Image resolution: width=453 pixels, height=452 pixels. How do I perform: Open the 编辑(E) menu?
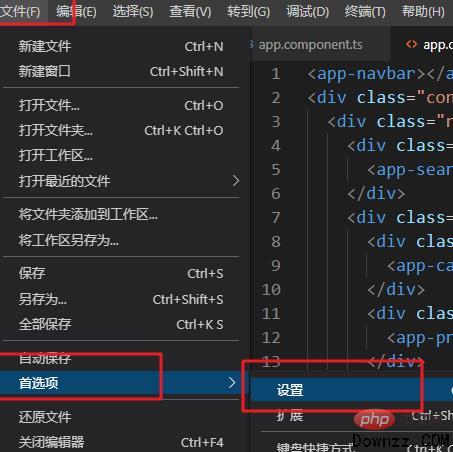[76, 12]
